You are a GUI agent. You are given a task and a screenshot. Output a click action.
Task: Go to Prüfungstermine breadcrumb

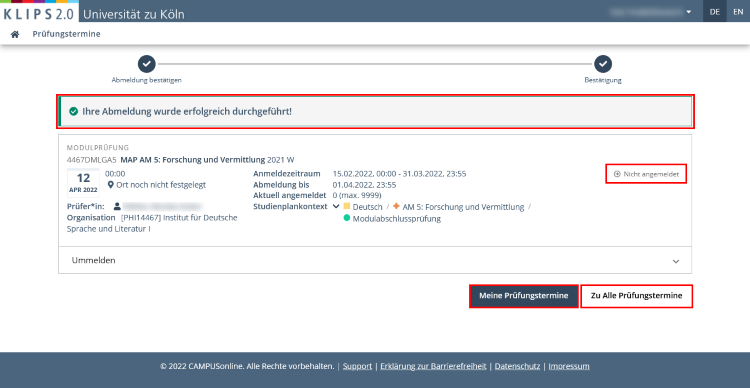point(66,34)
